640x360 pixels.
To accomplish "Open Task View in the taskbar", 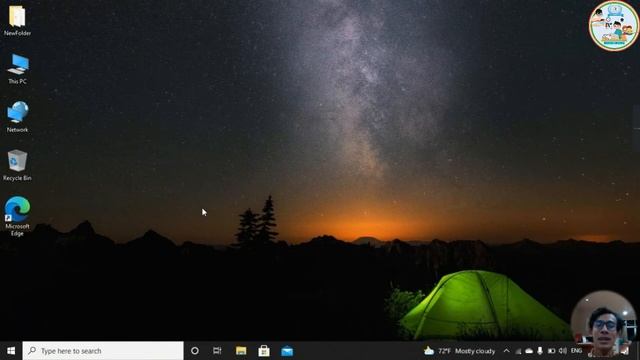I will tap(217, 351).
